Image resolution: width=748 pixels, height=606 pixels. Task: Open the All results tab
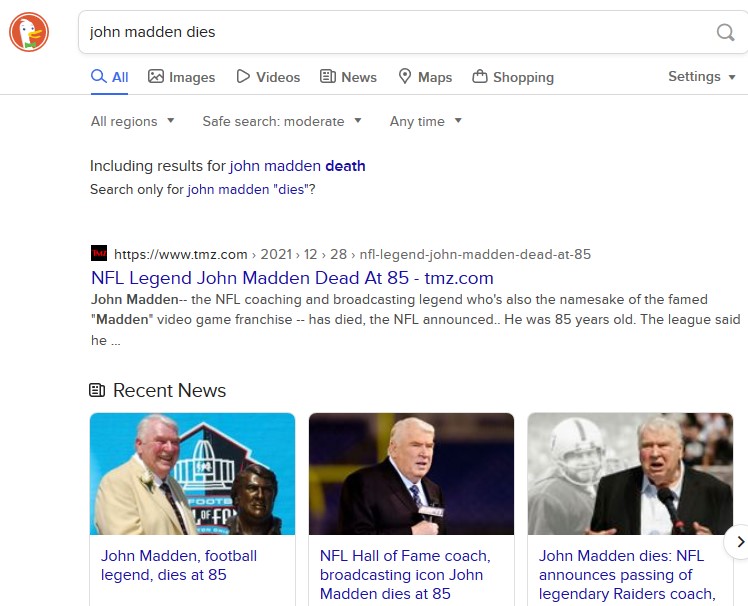[110, 77]
